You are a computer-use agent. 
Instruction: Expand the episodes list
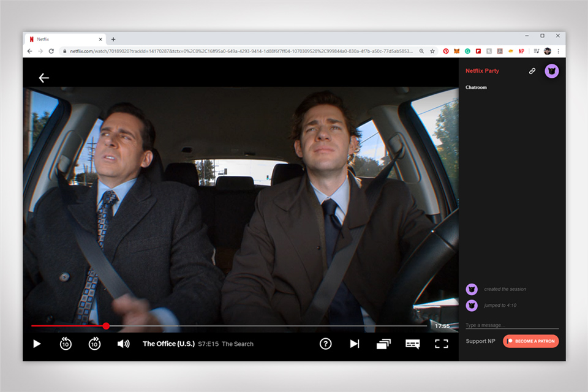[x=383, y=344]
